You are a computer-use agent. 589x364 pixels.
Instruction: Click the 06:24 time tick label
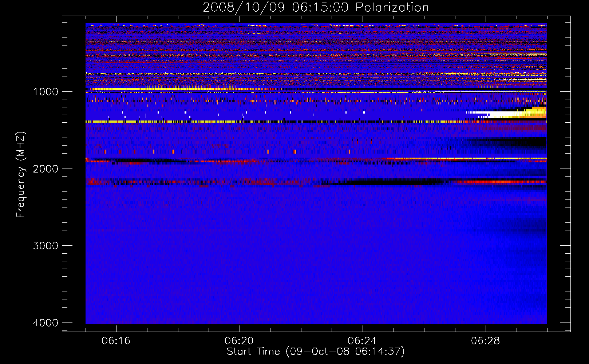362,341
